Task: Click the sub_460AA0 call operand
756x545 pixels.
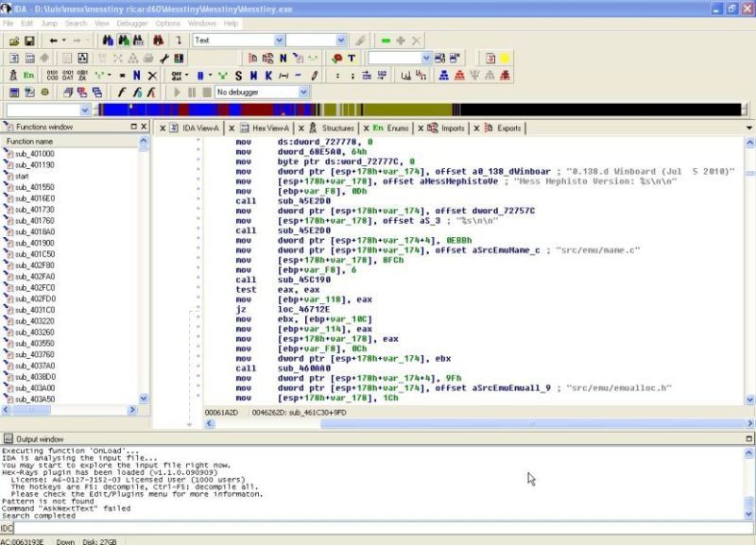Action: click(304, 368)
